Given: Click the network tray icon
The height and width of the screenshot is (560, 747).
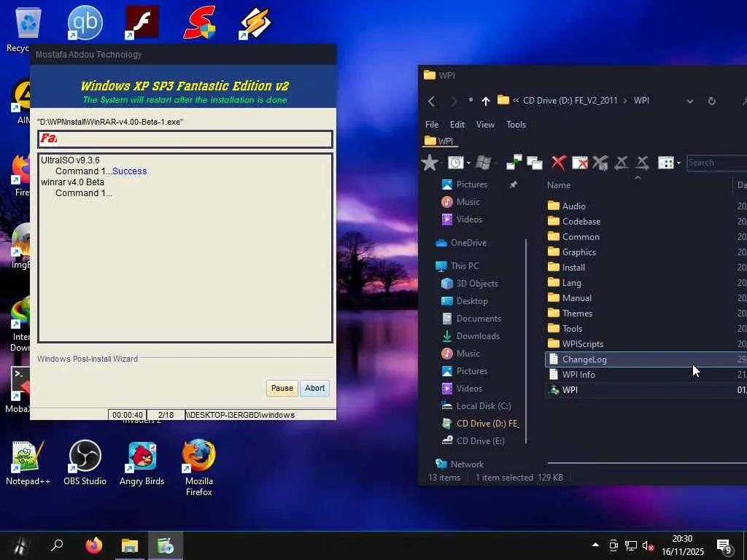Looking at the screenshot, I should pos(631,545).
